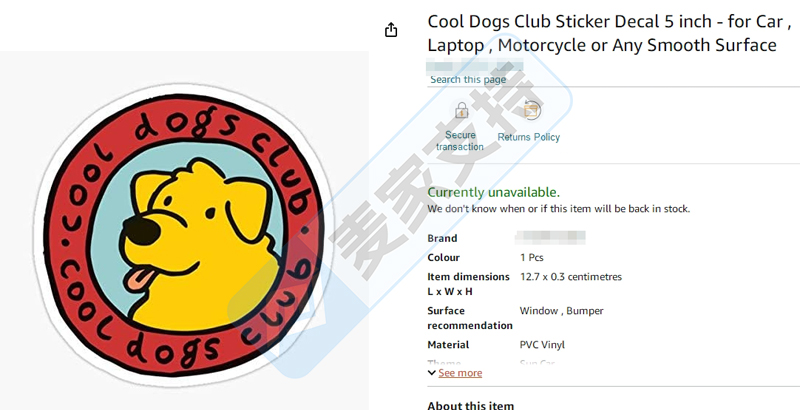
Task: Expand details with the See more chevron
Action: click(x=432, y=373)
